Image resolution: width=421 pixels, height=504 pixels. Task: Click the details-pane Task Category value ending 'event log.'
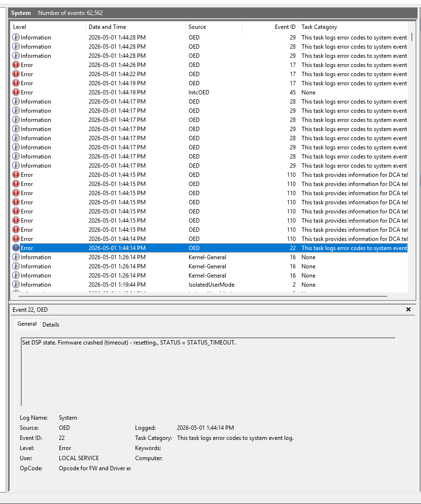click(x=235, y=438)
